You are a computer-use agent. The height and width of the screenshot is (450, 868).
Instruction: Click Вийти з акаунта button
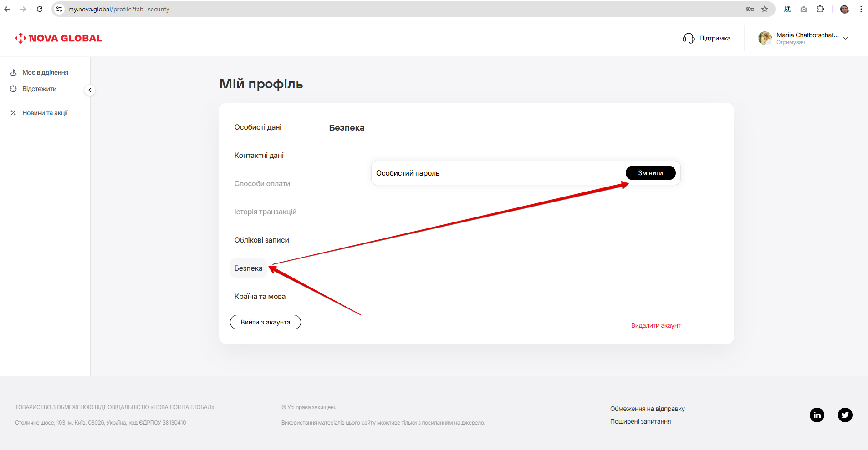click(x=265, y=322)
